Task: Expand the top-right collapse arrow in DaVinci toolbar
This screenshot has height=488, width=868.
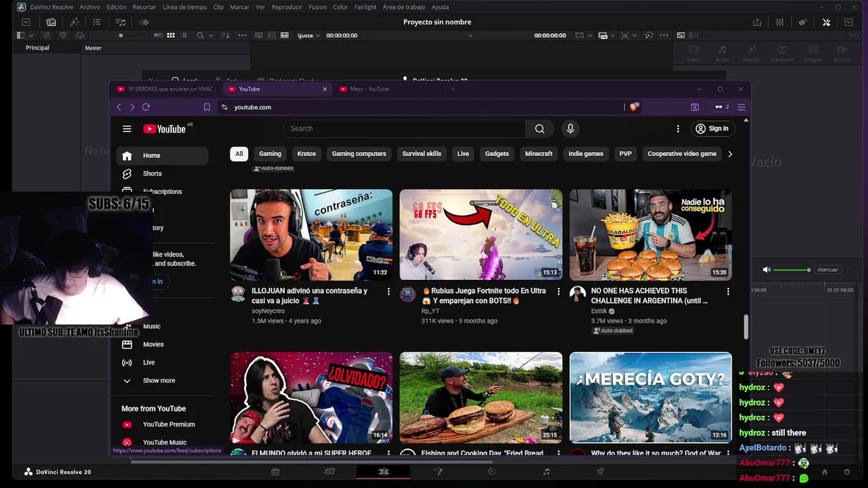Action: pos(848,22)
